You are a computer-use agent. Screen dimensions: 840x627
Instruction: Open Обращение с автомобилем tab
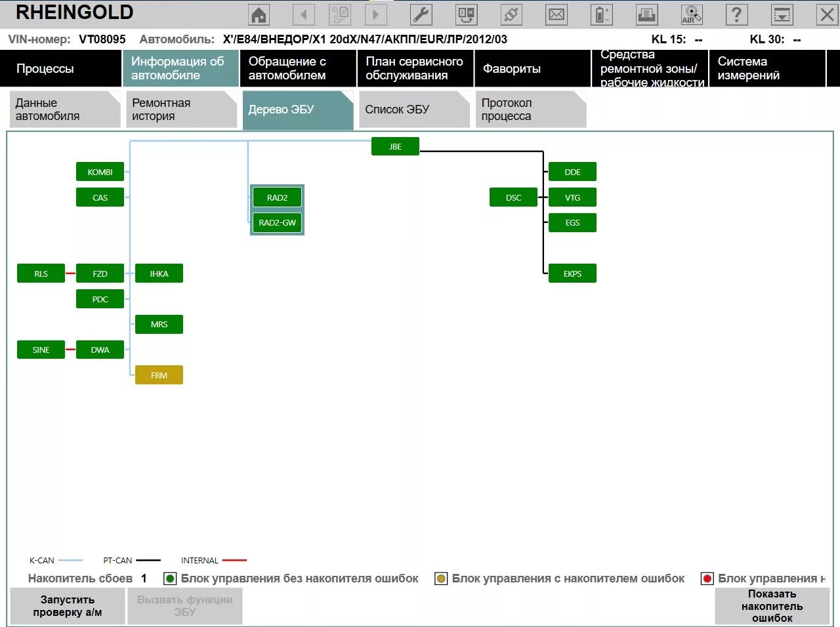tap(298, 68)
